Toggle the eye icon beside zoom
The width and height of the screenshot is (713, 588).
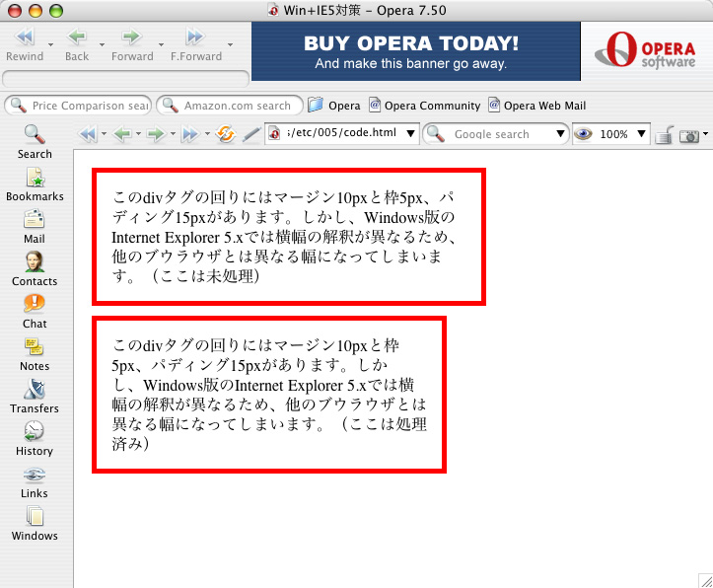coord(583,134)
